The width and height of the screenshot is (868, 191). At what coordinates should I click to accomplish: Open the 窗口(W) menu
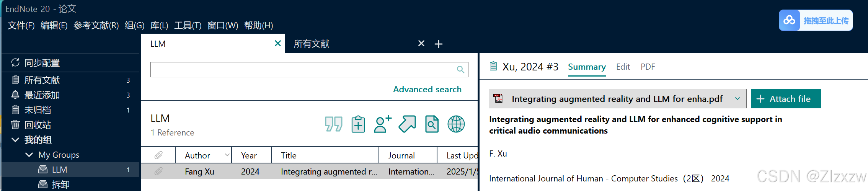coord(223,26)
